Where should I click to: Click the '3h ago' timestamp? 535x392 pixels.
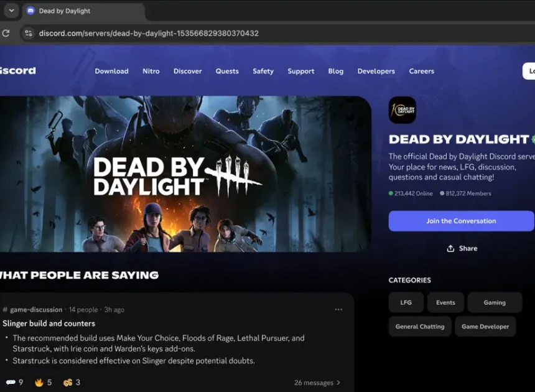114,309
